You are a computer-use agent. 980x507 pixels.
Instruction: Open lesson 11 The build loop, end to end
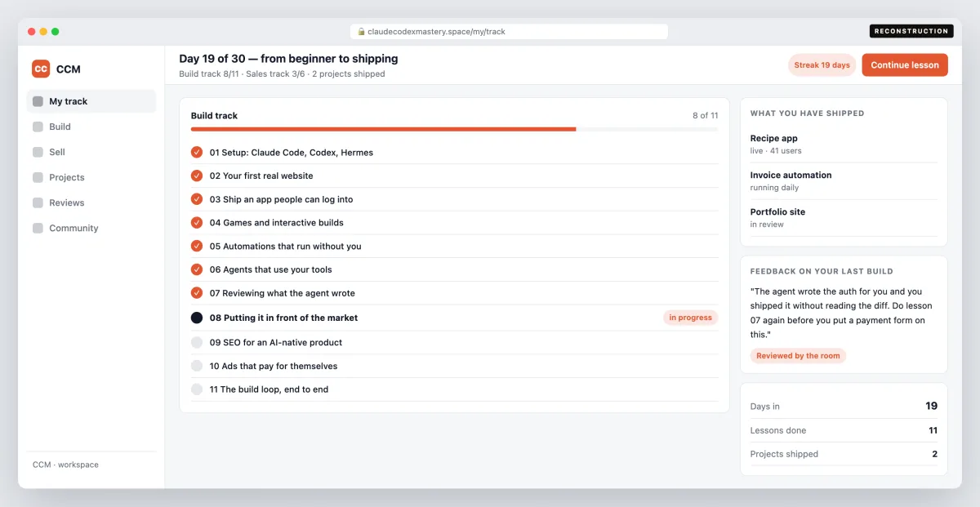coord(455,389)
